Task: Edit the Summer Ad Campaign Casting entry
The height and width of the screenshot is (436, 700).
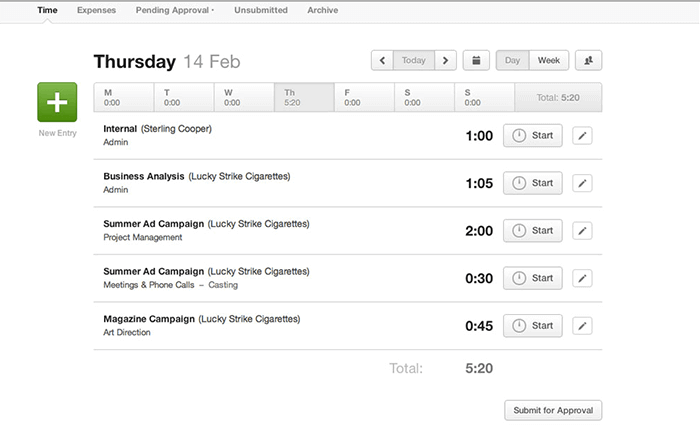Action: point(583,278)
